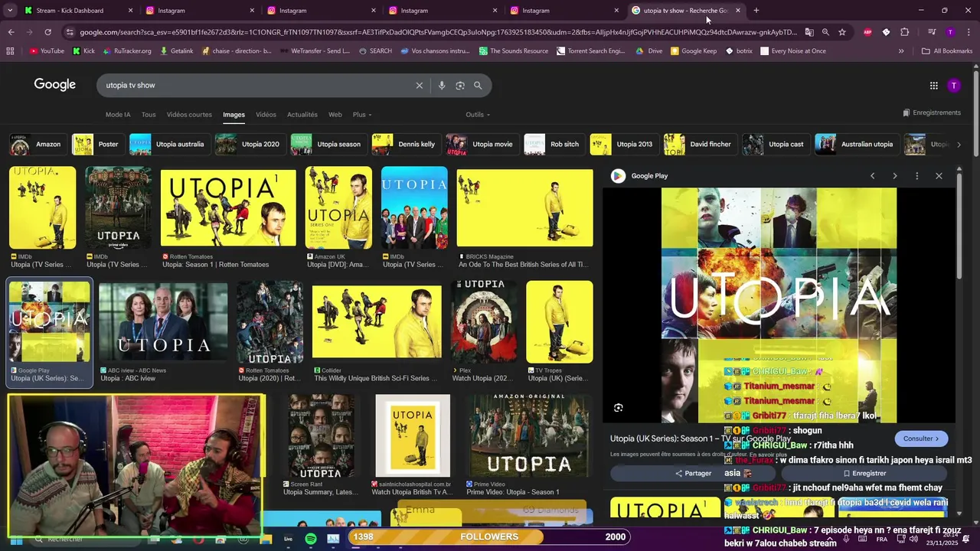Search by image with the Lens camera

tap(460, 86)
